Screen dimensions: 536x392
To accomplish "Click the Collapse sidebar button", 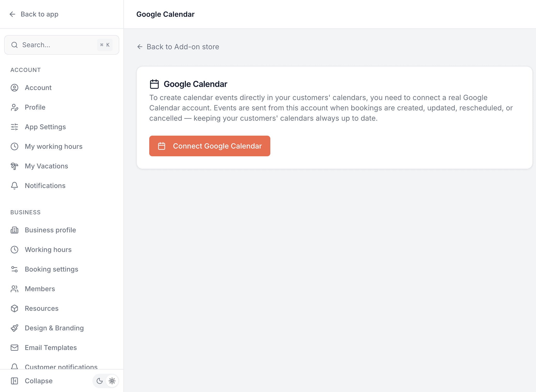I will (32, 381).
